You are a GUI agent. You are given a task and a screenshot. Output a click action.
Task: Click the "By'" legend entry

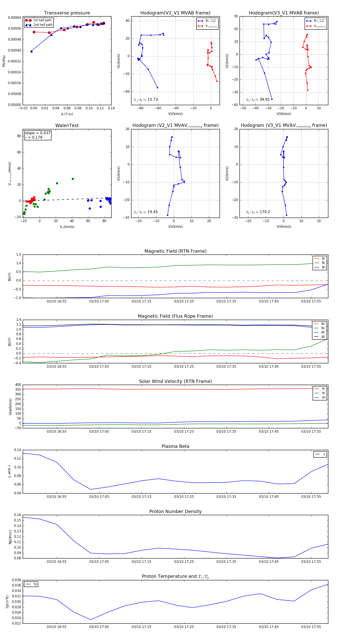(x=320, y=328)
